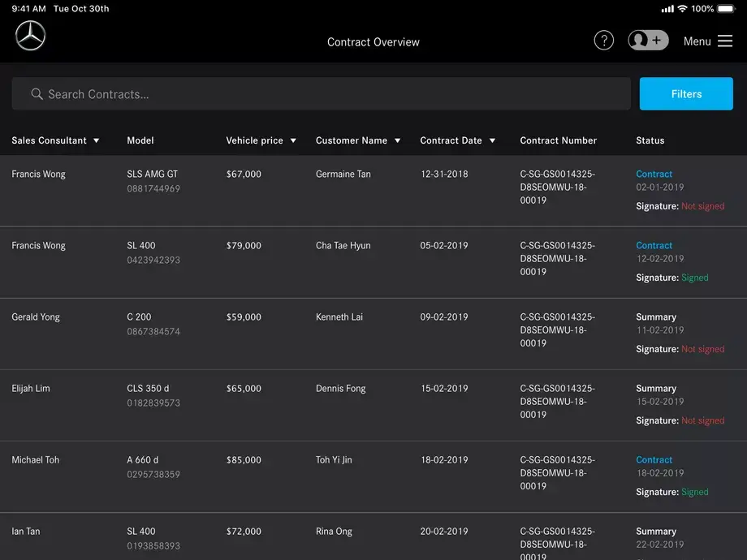Click model number 0867384574

point(153,331)
